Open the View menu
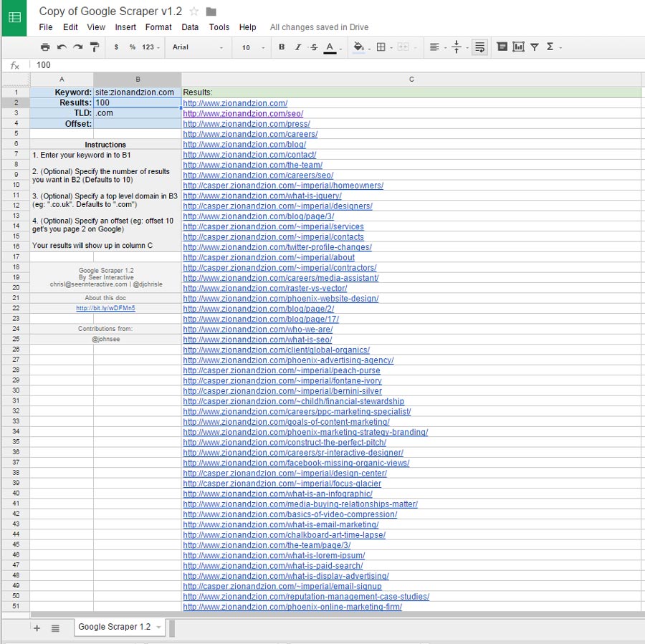This screenshot has height=644, width=645. pos(96,27)
